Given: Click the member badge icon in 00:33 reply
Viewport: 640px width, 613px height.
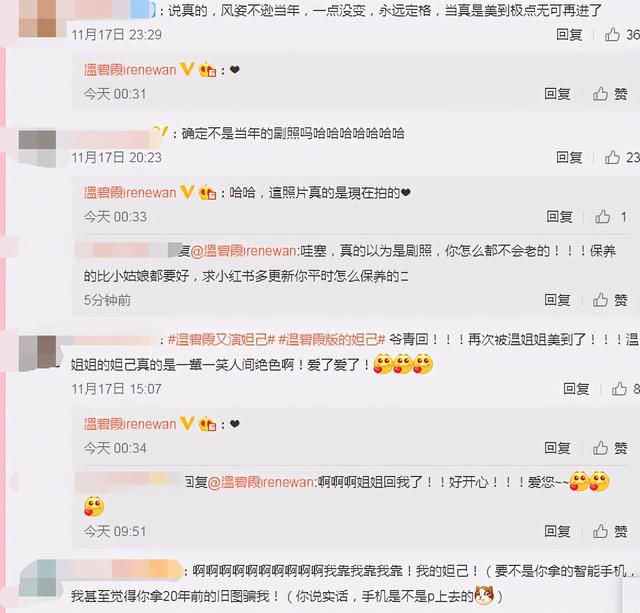Looking at the screenshot, I should coord(207,193).
